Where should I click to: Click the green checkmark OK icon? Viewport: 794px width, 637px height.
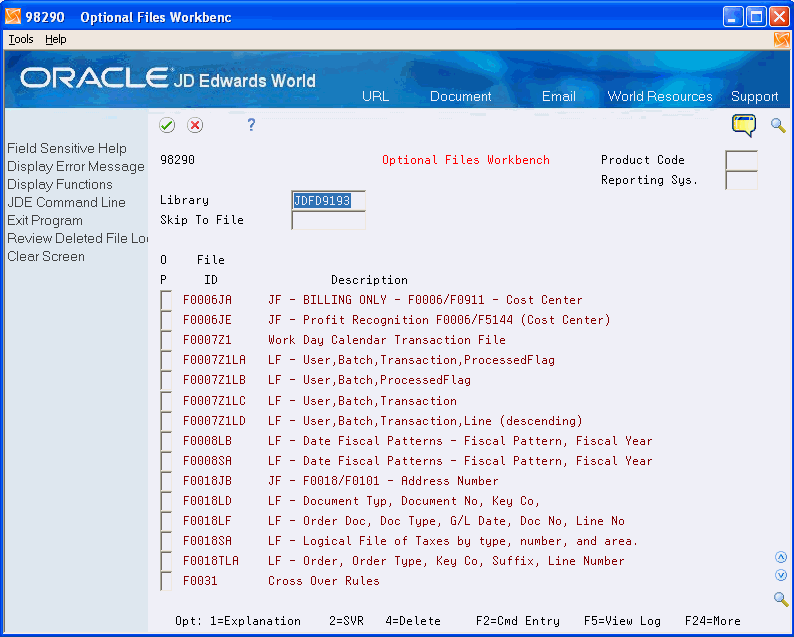167,125
